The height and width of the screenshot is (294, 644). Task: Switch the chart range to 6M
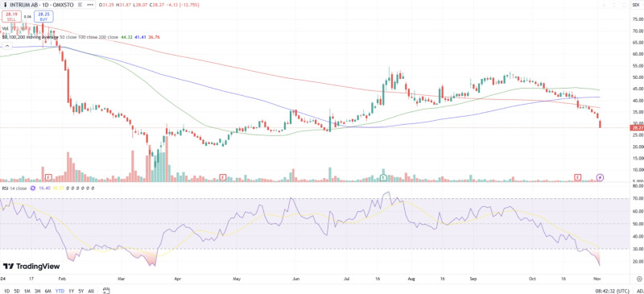[48, 291]
